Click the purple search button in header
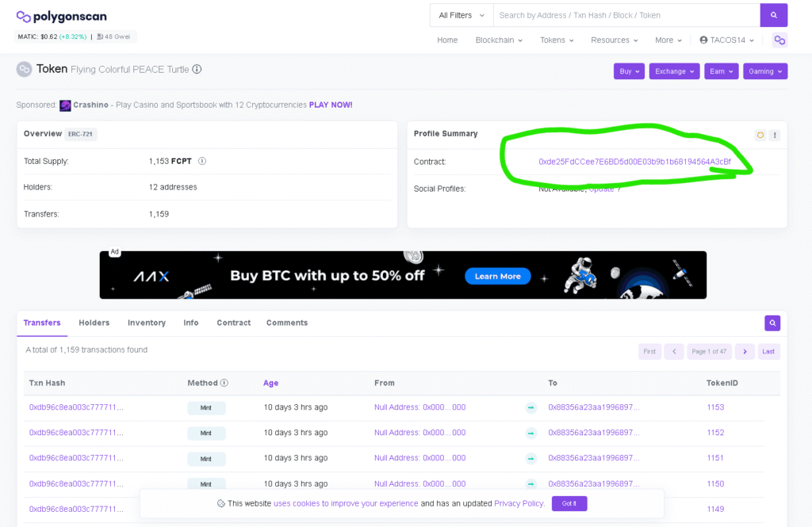This screenshot has width=812, height=527. 773,15
